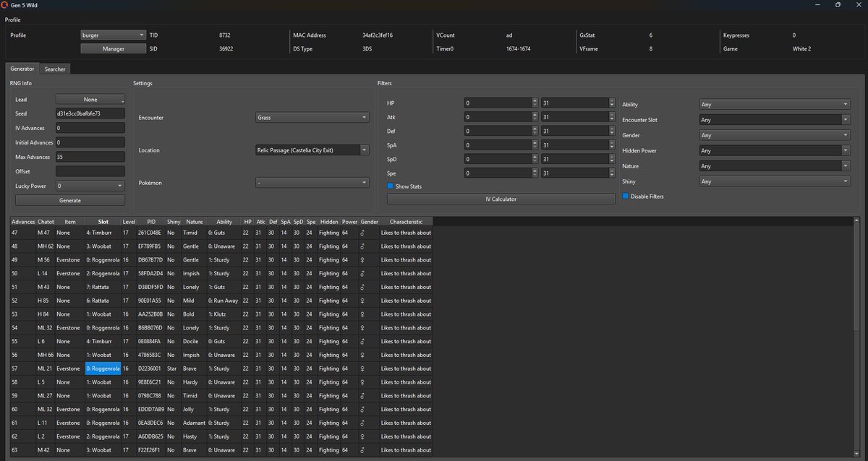The width and height of the screenshot is (868, 461).
Task: Click the Spe minimum IV spinbox
Action: [501, 173]
